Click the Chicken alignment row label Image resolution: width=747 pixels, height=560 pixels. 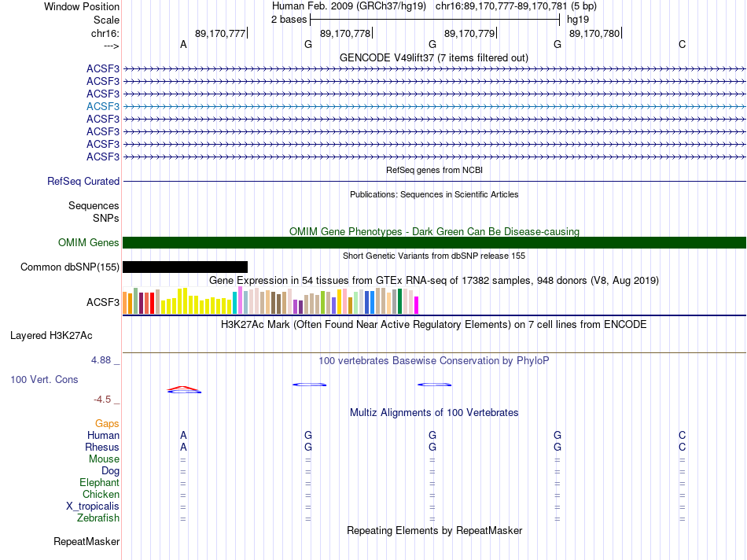101,494
